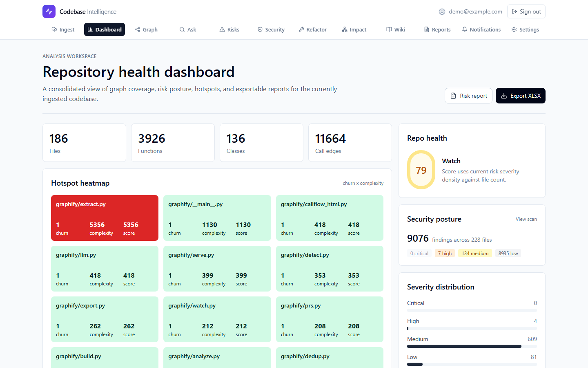Click the user avatar icon beside demo@example.com
Viewport: 588px width, 368px height.
442,11
